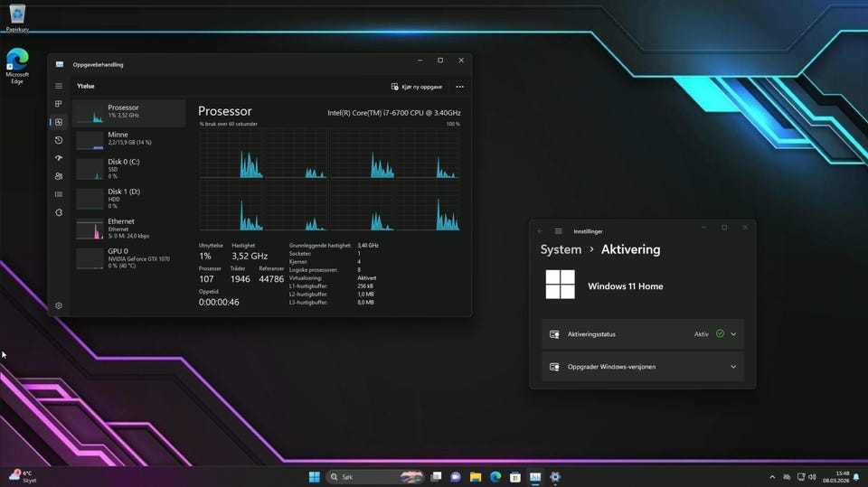
Task: Click the back arrow in Innstillinger window
Action: pos(541,231)
